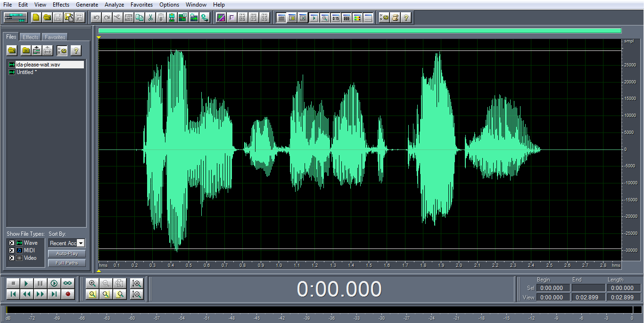Screen dimensions: 644x323
Task: Click the Paste clipboard icon in toolbar
Action: [161, 17]
